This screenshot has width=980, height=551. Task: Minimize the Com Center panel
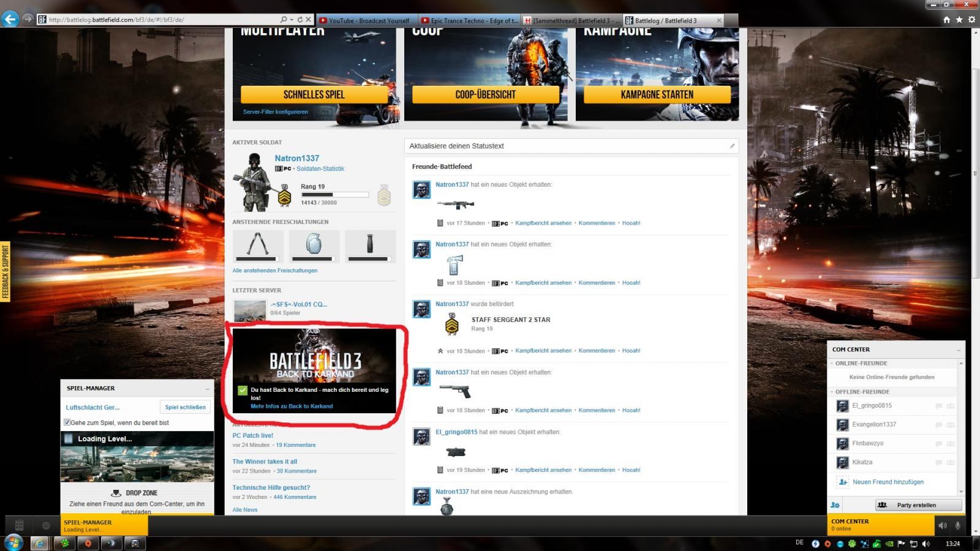959,350
